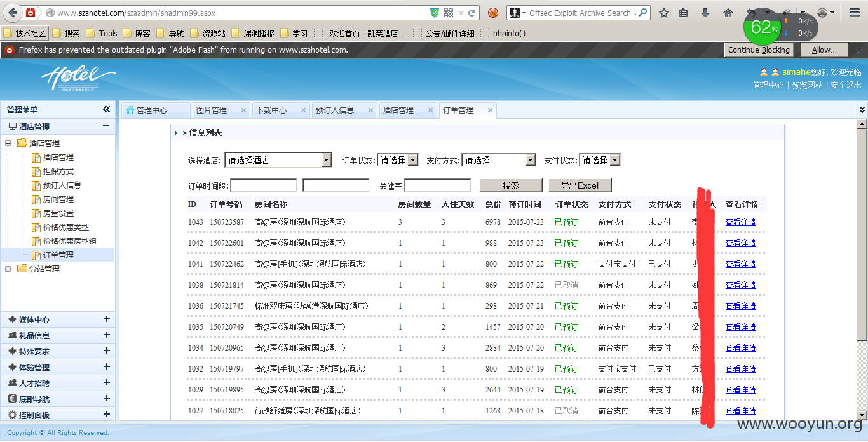View details of order 150723587
The width and height of the screenshot is (868, 442).
pos(741,222)
